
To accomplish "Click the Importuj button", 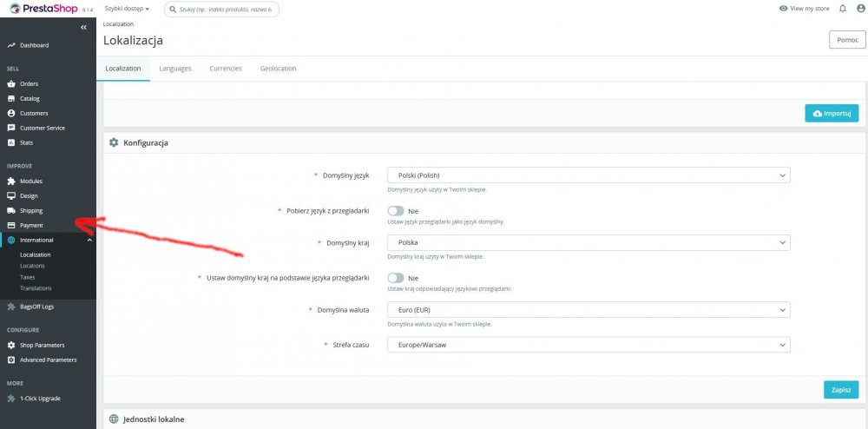I will point(832,114).
